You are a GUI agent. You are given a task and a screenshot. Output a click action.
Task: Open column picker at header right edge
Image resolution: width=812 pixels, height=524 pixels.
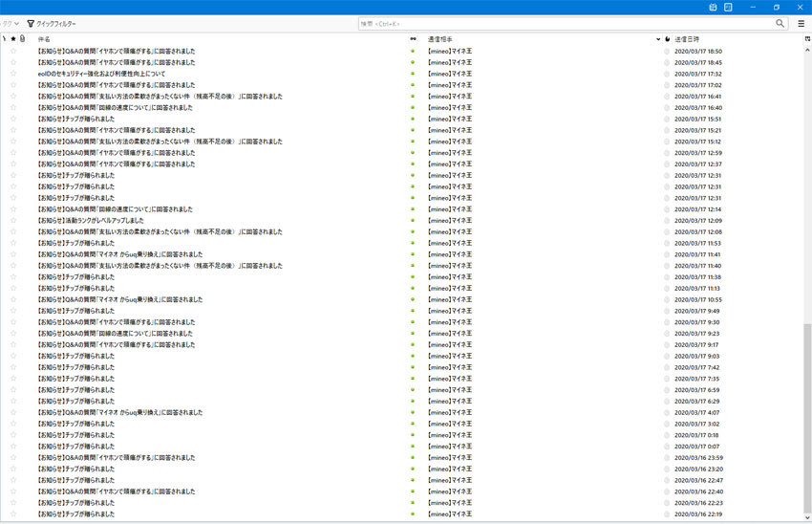(x=805, y=39)
